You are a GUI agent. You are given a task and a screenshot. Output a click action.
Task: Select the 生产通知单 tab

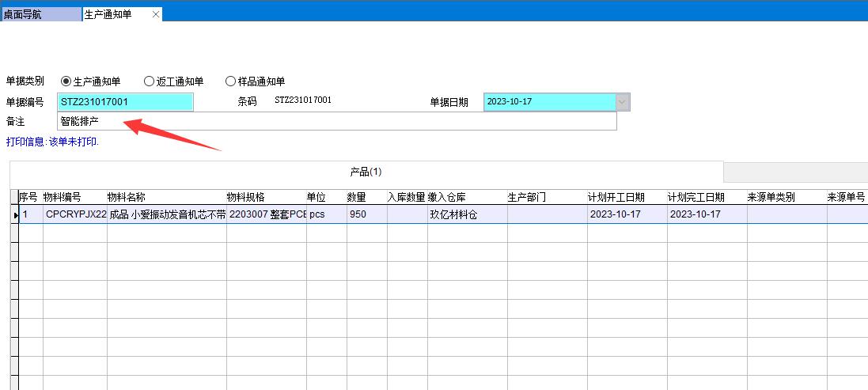111,14
